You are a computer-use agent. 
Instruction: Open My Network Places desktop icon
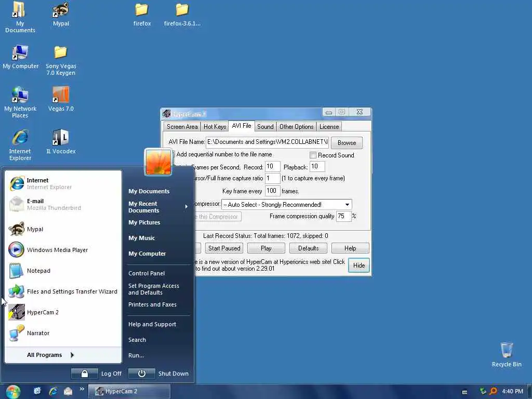click(x=20, y=102)
